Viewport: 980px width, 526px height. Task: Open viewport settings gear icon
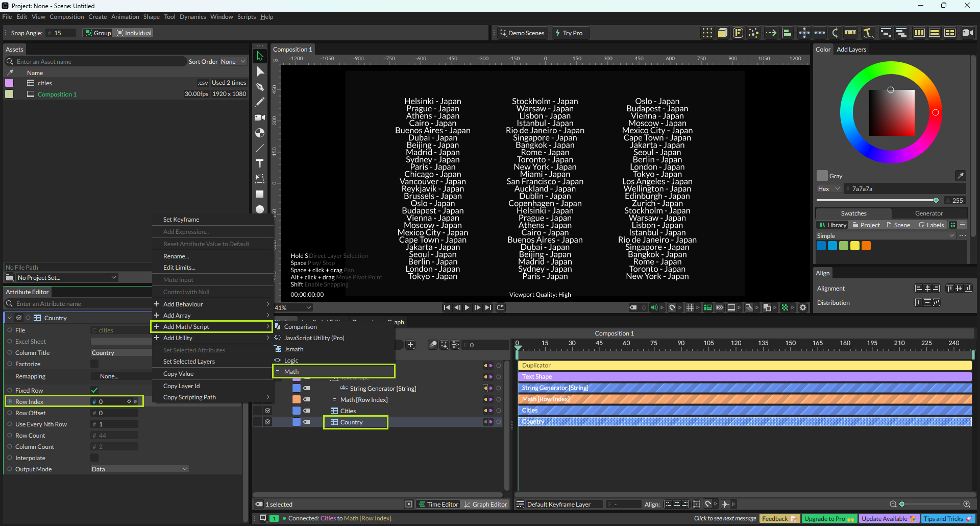[803, 307]
